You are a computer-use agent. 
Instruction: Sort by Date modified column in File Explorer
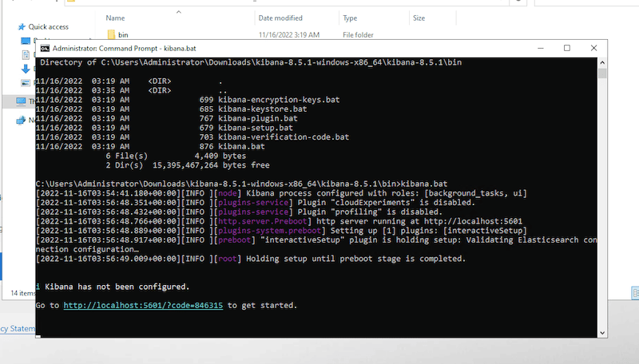pos(280,18)
